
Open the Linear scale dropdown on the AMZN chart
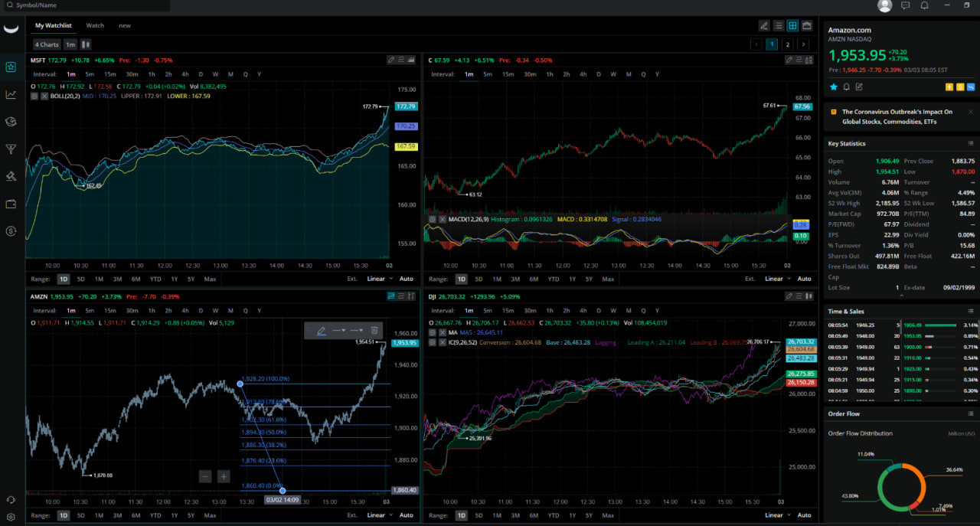click(x=379, y=515)
